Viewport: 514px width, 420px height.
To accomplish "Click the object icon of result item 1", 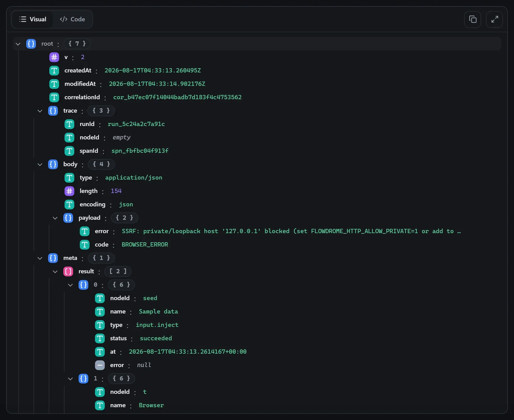I will (83, 379).
